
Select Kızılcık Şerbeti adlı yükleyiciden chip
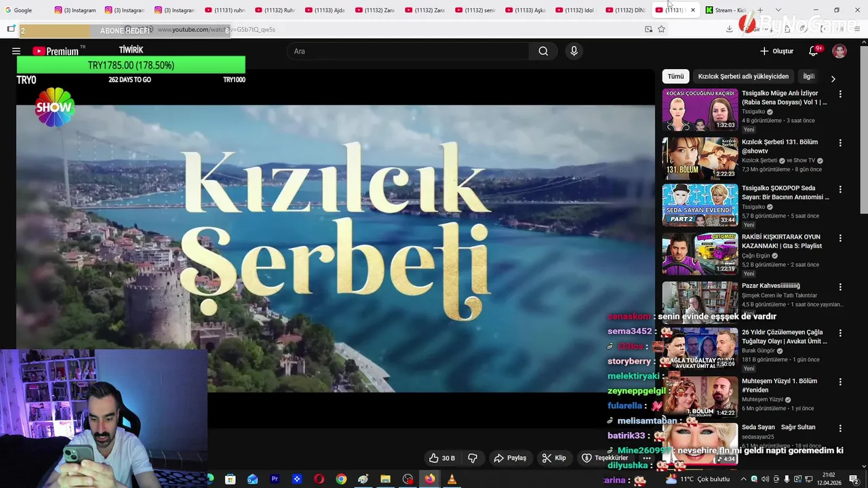(x=743, y=77)
